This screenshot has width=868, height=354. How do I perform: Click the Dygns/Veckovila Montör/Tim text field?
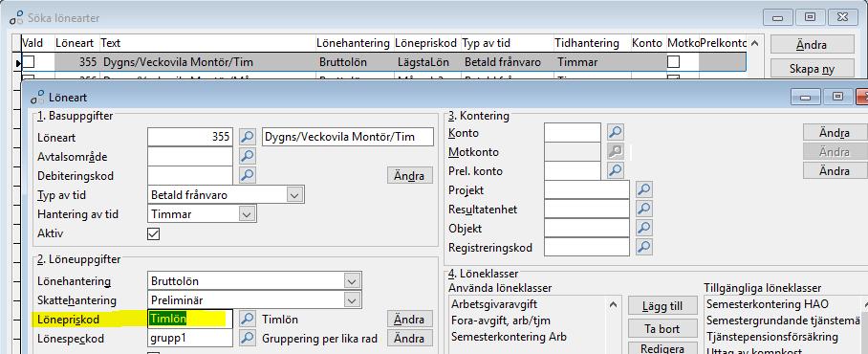click(347, 137)
